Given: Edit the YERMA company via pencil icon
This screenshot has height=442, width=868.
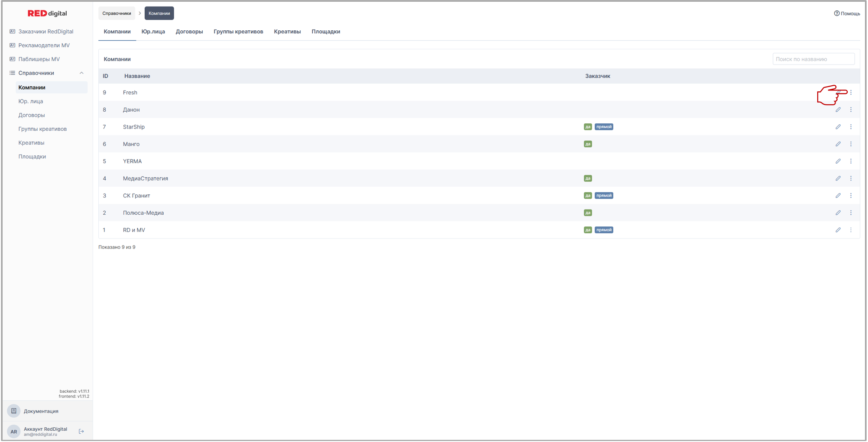Looking at the screenshot, I should click(838, 161).
